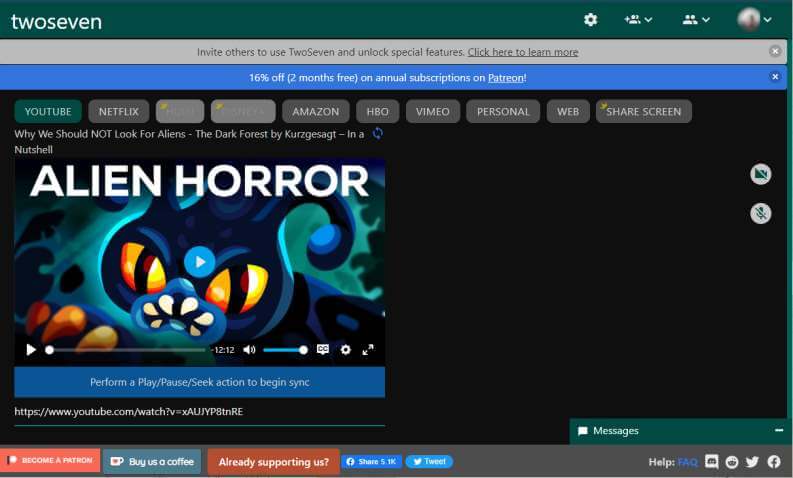The height and width of the screenshot is (478, 793).
Task: Click the twoseven logo
Action: [56, 22]
